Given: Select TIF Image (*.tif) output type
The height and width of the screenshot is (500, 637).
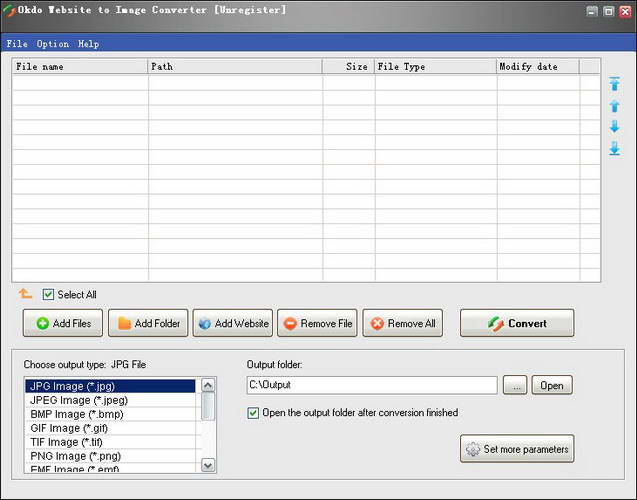Looking at the screenshot, I should [x=110, y=442].
